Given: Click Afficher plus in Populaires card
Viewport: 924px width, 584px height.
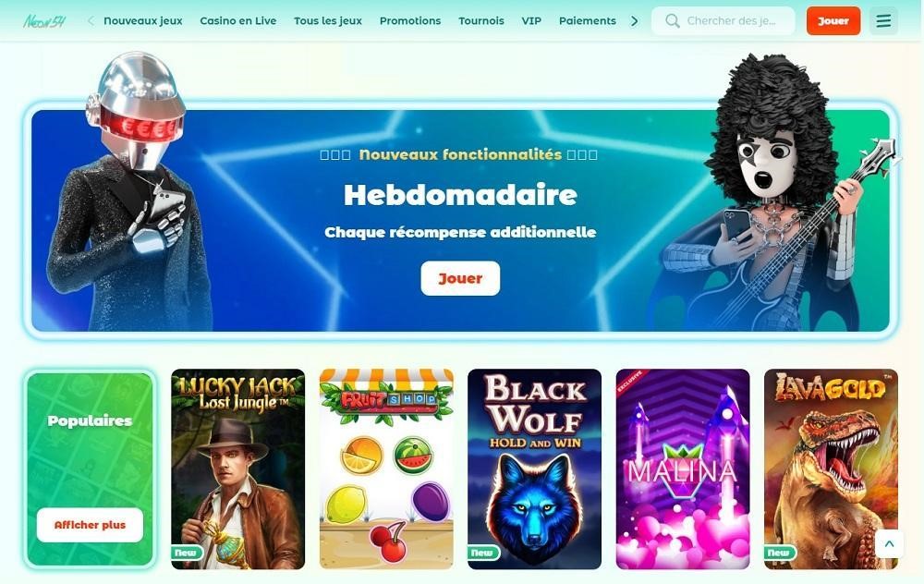Looking at the screenshot, I should tap(90, 525).
